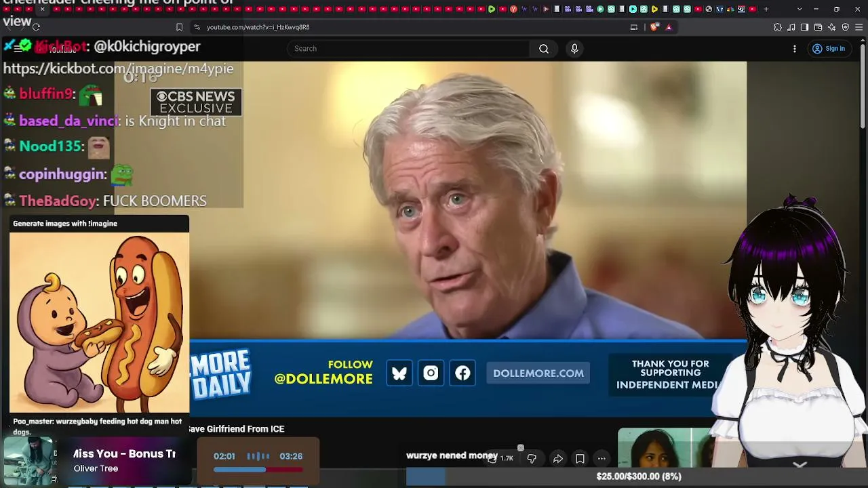Close the currently active browser tab

click(x=42, y=9)
